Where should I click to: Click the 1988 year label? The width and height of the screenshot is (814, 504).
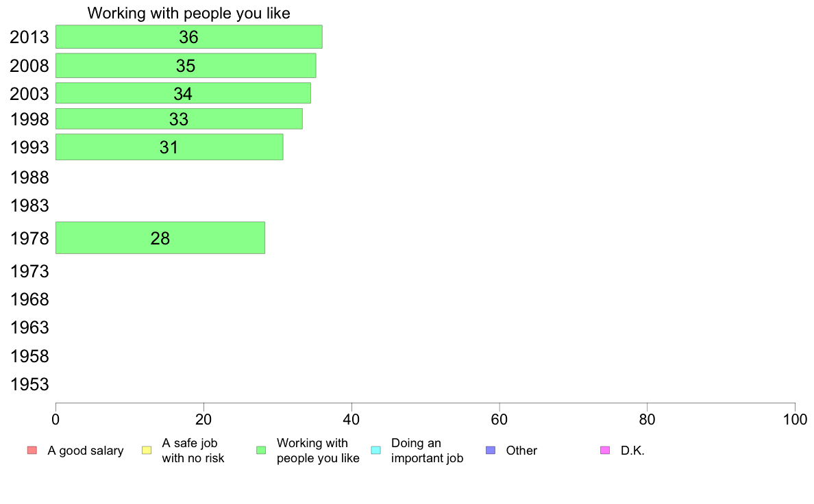[29, 177]
